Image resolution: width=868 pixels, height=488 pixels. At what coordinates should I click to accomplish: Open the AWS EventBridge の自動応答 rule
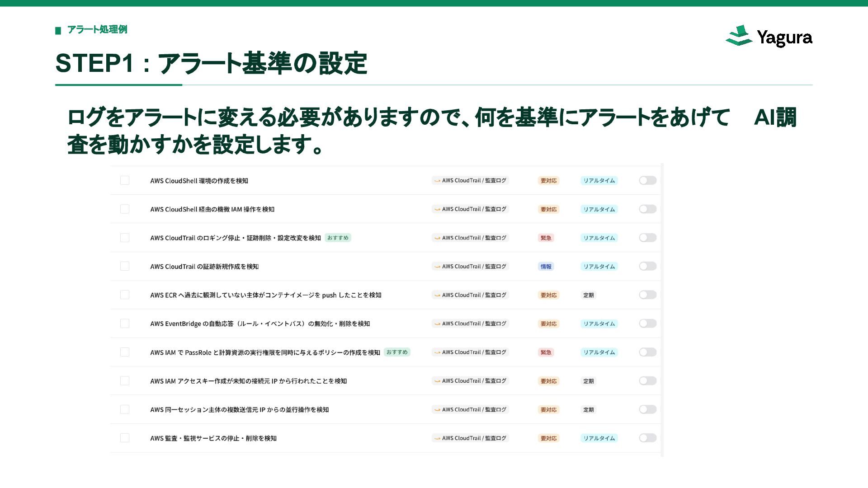click(260, 324)
